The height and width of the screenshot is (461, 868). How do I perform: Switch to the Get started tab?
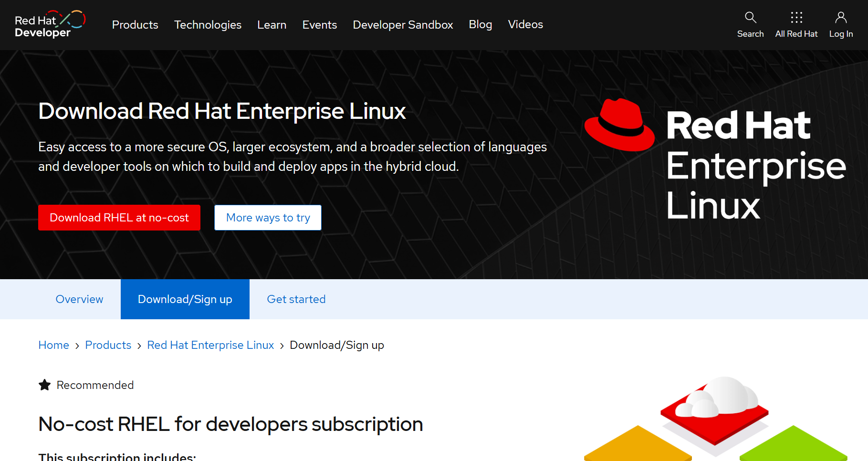(296, 299)
